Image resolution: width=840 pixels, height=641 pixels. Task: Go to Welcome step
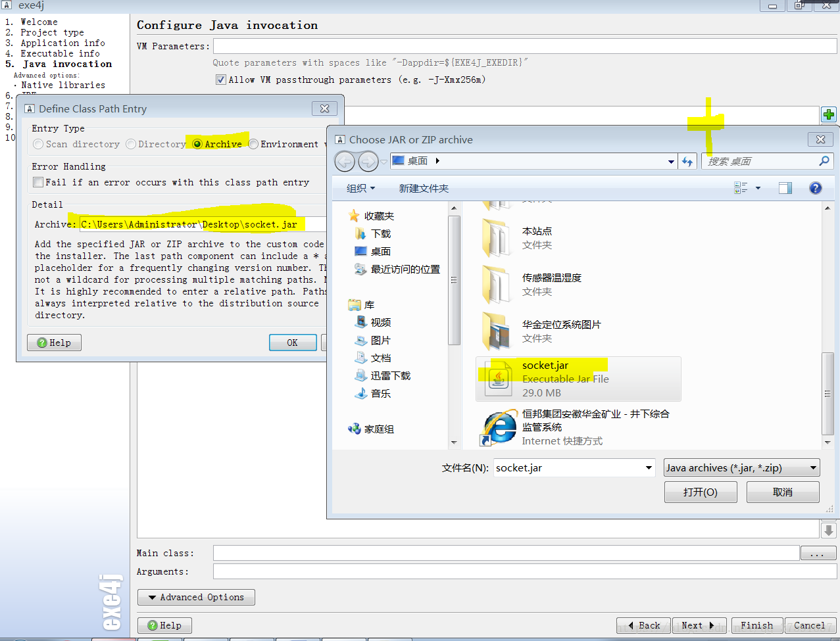tap(39, 22)
